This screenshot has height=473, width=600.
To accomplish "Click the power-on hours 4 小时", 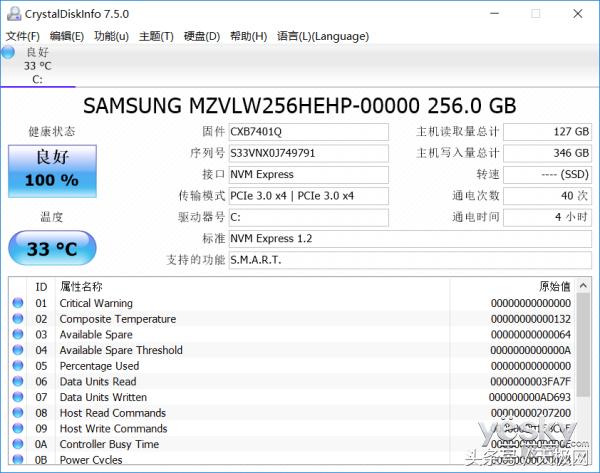I will pos(548,218).
